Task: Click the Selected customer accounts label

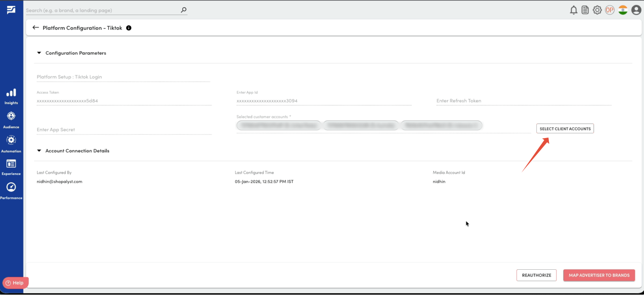Action: [x=264, y=116]
